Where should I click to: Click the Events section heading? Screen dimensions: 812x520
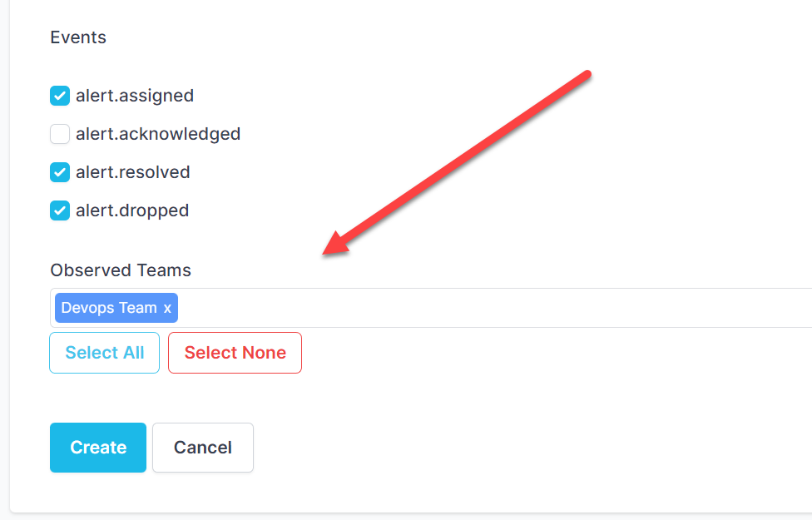(78, 37)
